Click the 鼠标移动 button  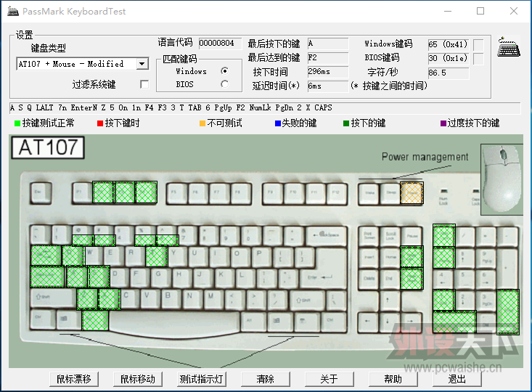coord(138,379)
